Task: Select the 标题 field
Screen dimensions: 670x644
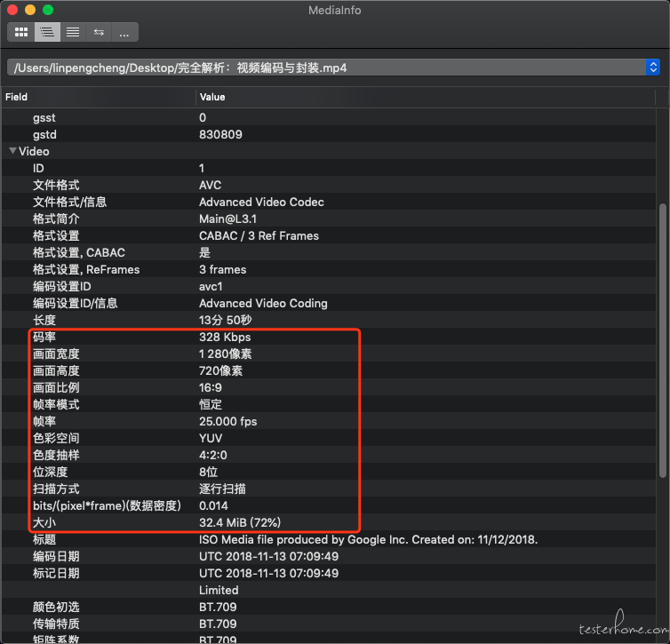Action: (44, 539)
